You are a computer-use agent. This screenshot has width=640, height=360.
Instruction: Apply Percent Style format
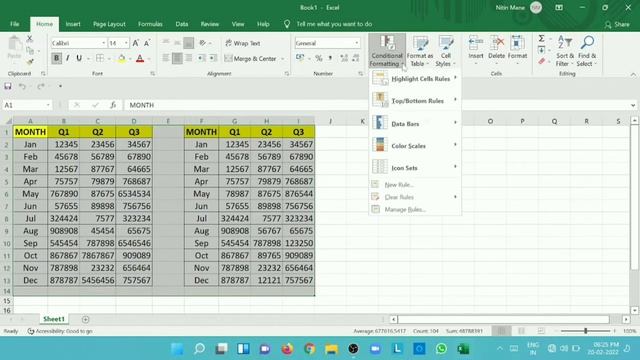[319, 58]
